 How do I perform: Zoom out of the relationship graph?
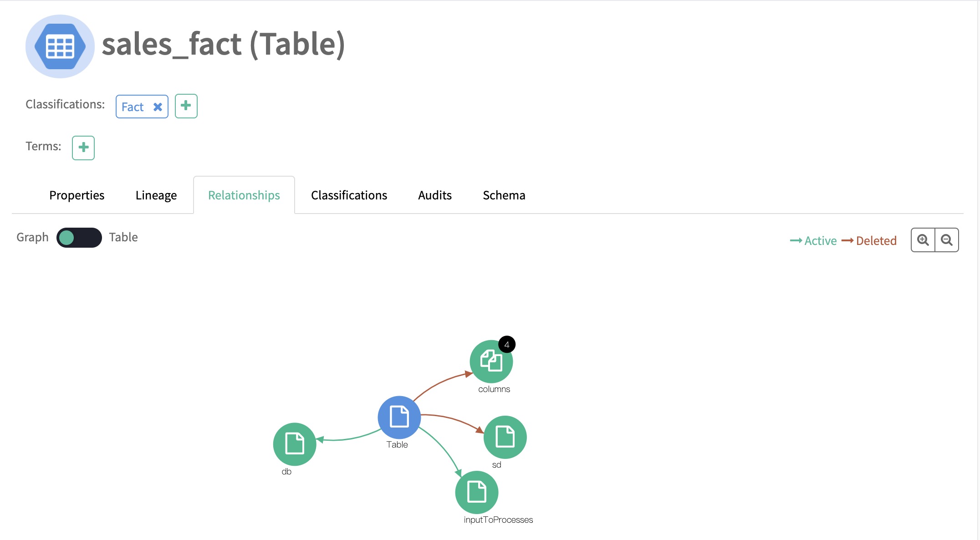pyautogui.click(x=947, y=240)
